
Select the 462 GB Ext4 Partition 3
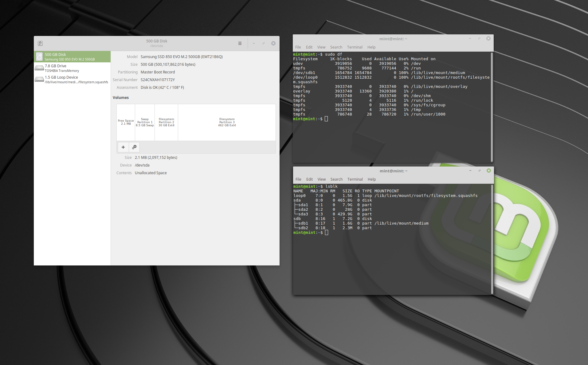tap(227, 122)
